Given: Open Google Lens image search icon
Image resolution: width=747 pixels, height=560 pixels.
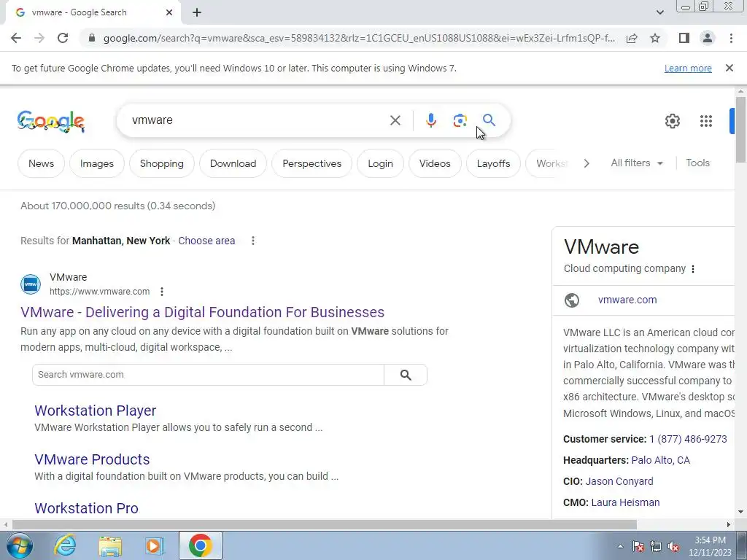Looking at the screenshot, I should [x=460, y=120].
